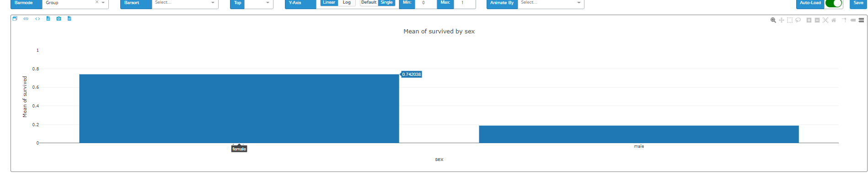Screen dimensions: 868x193
Task: Click the male bar in the chart
Action: [639, 134]
